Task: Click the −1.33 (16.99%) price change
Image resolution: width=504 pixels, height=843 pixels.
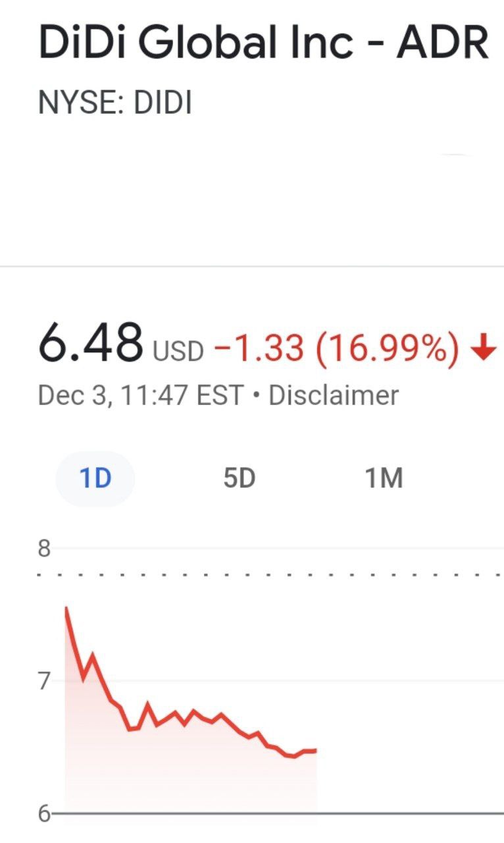Action: pos(336,347)
